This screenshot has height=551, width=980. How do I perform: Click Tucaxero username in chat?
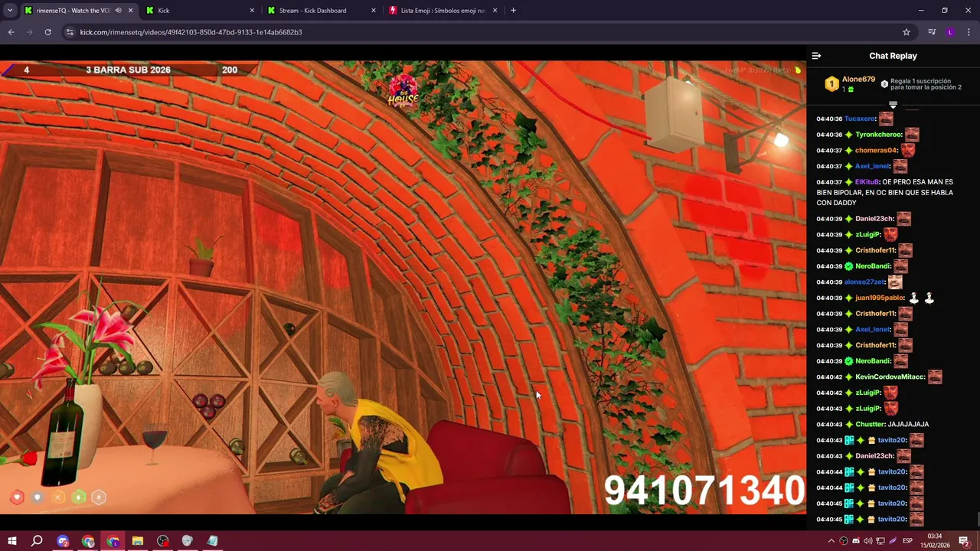(x=860, y=119)
